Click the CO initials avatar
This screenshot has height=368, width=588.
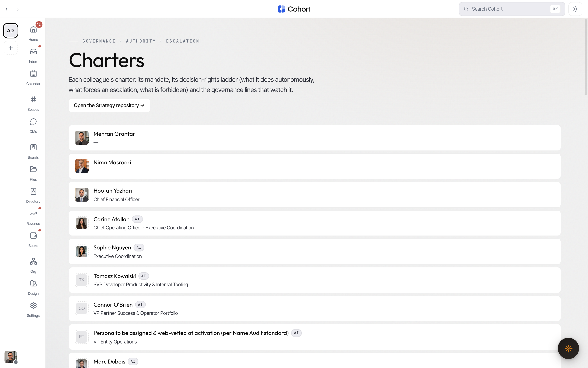[x=82, y=308]
